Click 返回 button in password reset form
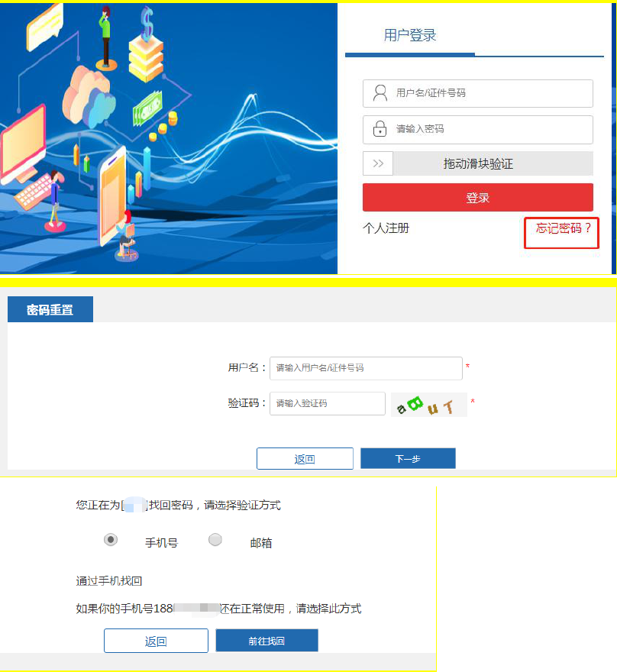 click(x=305, y=459)
